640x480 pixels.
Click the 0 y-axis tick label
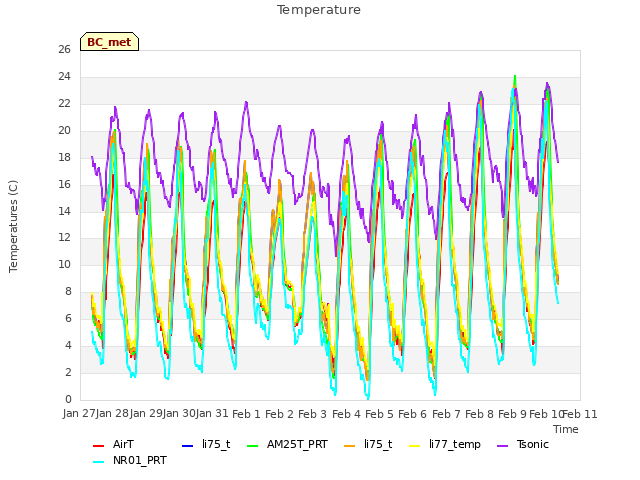tap(68, 399)
